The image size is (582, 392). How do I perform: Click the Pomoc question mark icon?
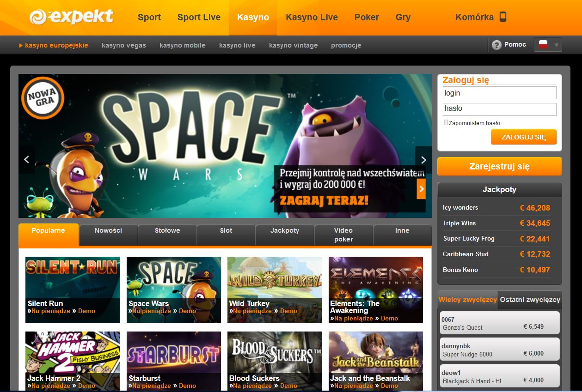tap(496, 45)
